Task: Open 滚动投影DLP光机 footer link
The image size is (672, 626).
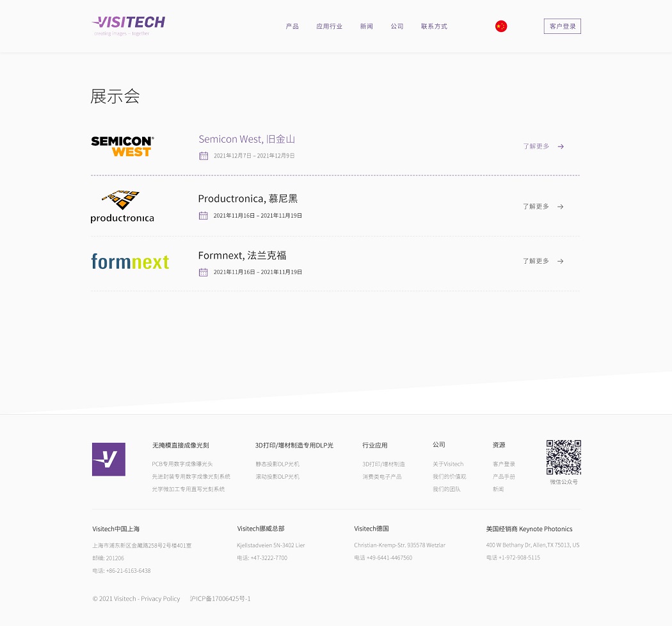Action: point(277,476)
